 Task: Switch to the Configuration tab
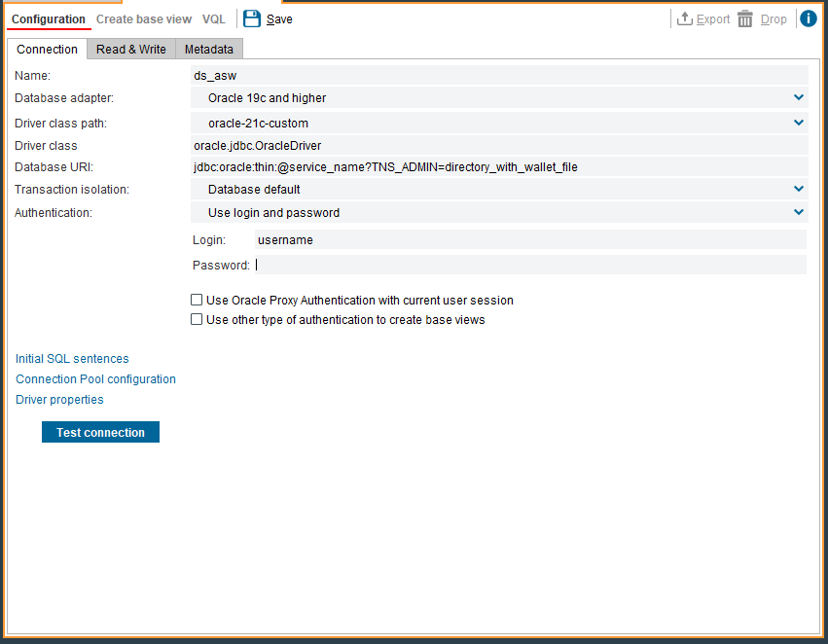click(48, 19)
